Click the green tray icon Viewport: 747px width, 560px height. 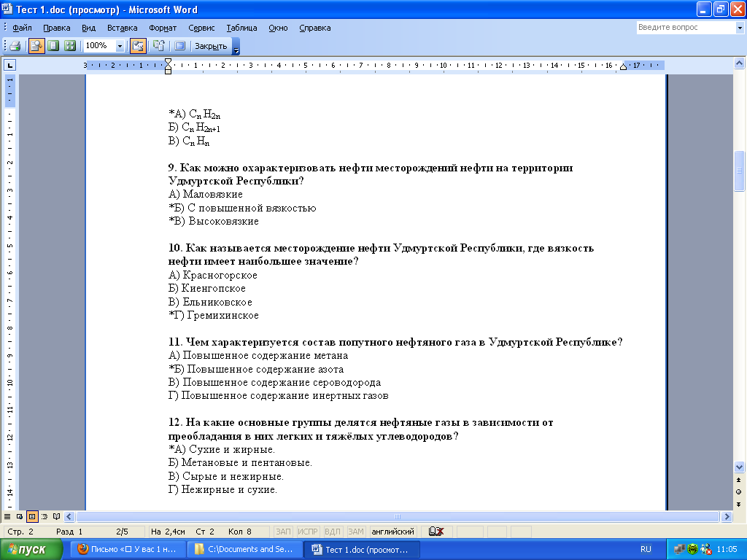tap(693, 550)
